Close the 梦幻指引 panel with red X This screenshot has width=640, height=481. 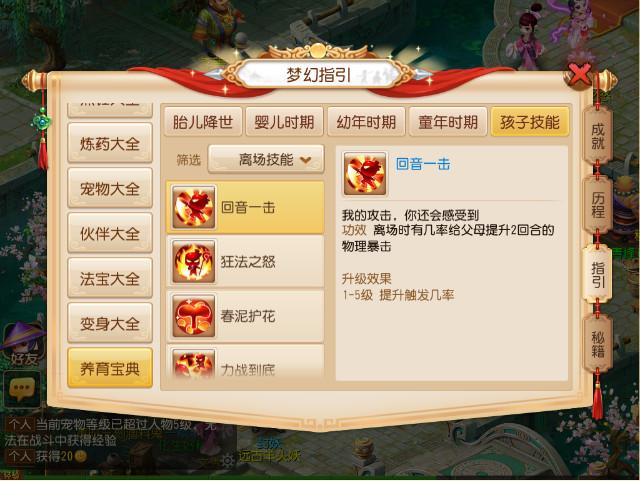coord(580,76)
